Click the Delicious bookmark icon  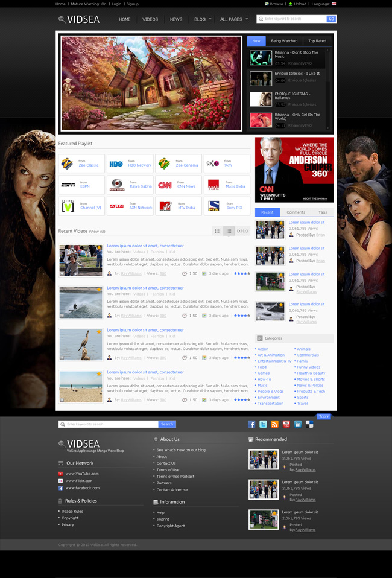(309, 424)
